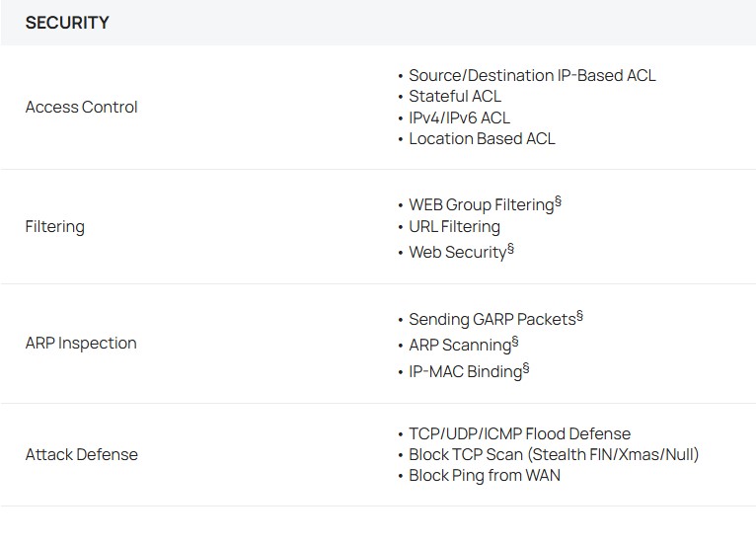The width and height of the screenshot is (756, 544).
Task: Click Source/Destination IP-Based ACL text
Action: point(532,75)
